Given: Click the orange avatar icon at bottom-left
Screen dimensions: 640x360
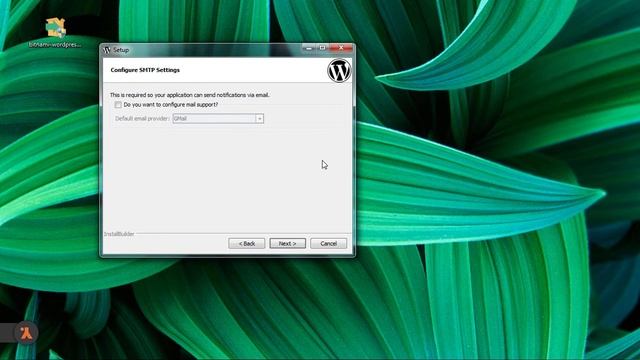Looking at the screenshot, I should [x=27, y=333].
